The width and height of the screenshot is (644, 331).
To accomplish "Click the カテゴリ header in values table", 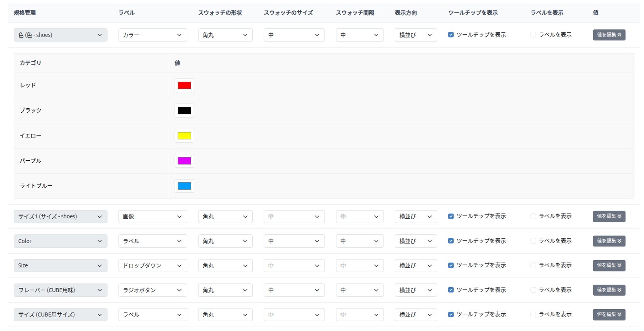I will [31, 63].
